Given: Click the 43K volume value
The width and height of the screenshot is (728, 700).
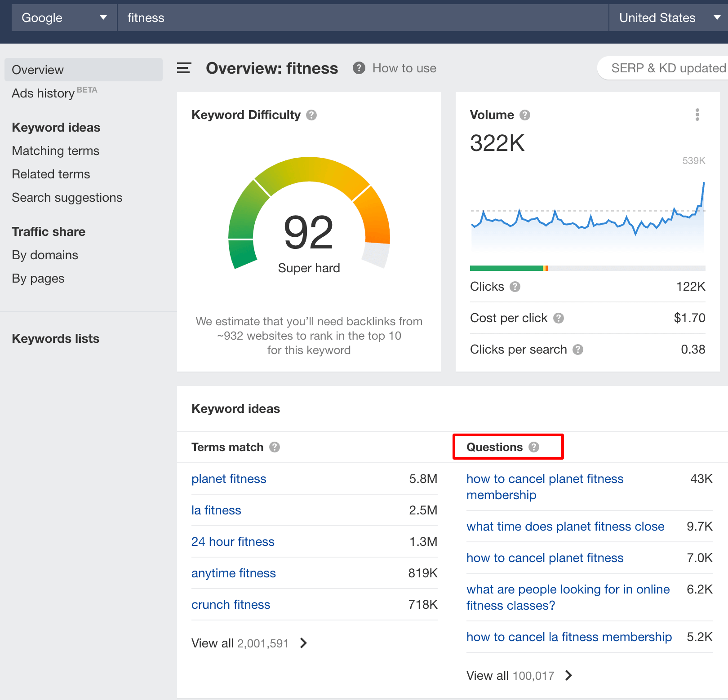Looking at the screenshot, I should tap(701, 479).
